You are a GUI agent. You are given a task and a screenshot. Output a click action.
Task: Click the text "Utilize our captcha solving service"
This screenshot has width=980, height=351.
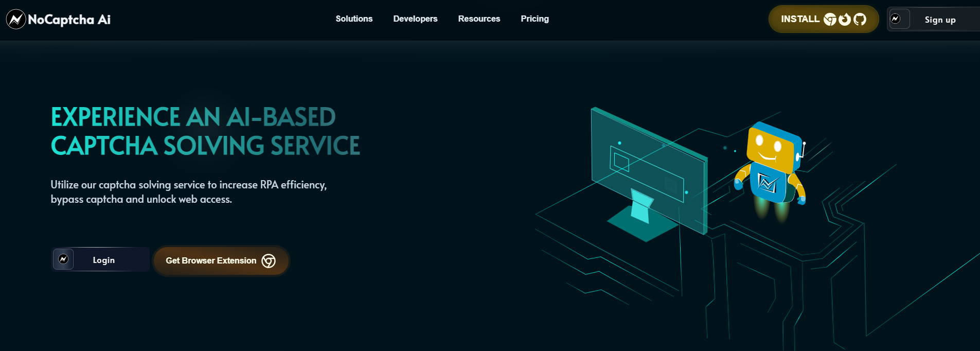pos(128,185)
